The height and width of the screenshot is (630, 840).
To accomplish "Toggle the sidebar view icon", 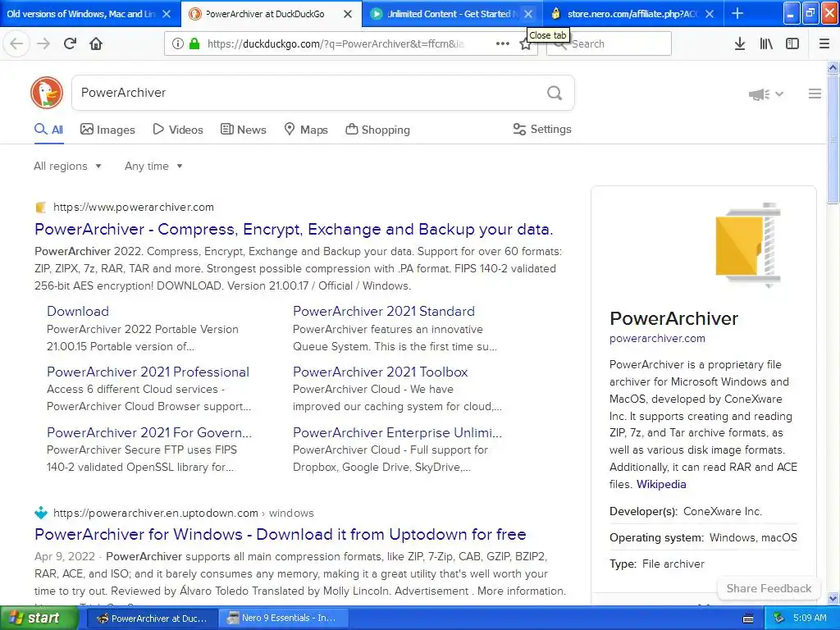I will (x=792, y=44).
